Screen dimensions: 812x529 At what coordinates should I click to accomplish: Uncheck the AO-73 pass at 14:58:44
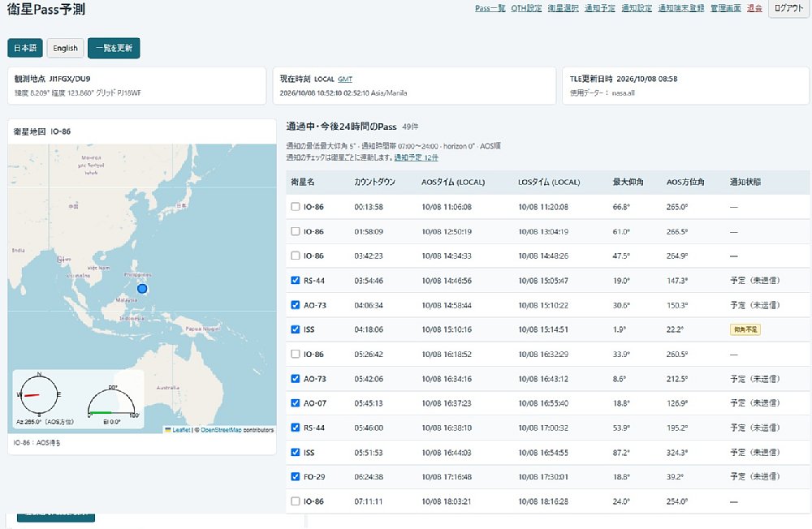coord(296,305)
